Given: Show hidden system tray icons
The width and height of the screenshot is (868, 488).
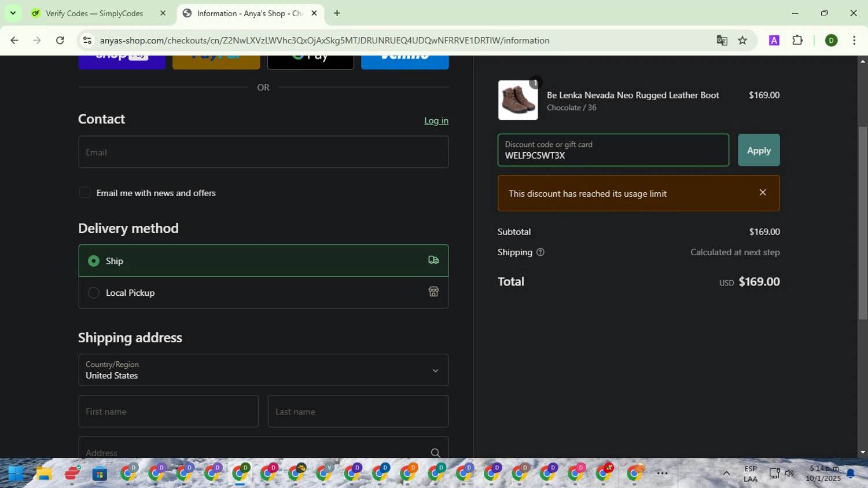Looking at the screenshot, I should 726,474.
